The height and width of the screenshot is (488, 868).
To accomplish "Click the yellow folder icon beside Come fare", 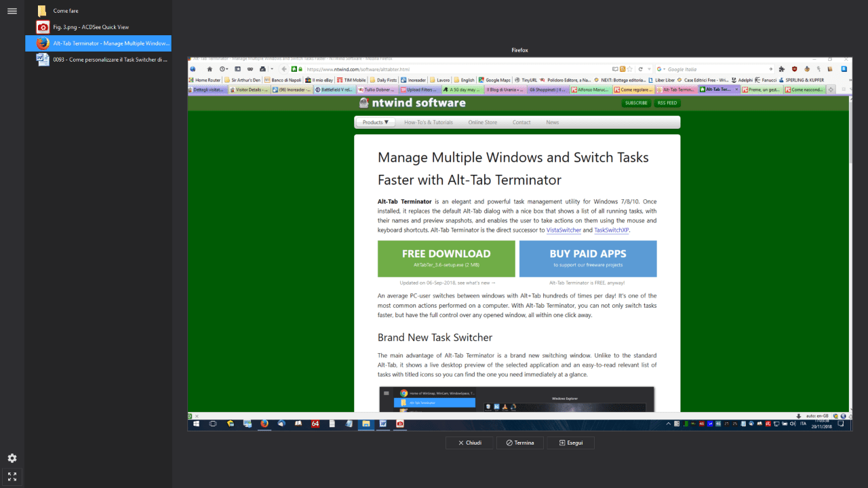I will tap(43, 11).
